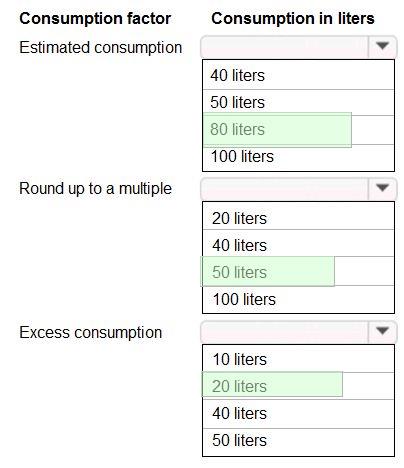Open the Estimated consumption dropdown arrow
404x468 pixels.
coord(382,47)
